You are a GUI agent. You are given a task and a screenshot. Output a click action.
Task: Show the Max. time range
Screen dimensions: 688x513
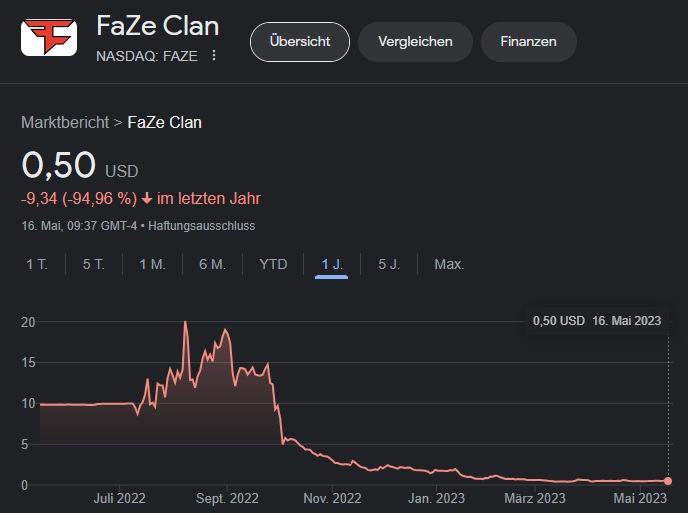(x=449, y=264)
